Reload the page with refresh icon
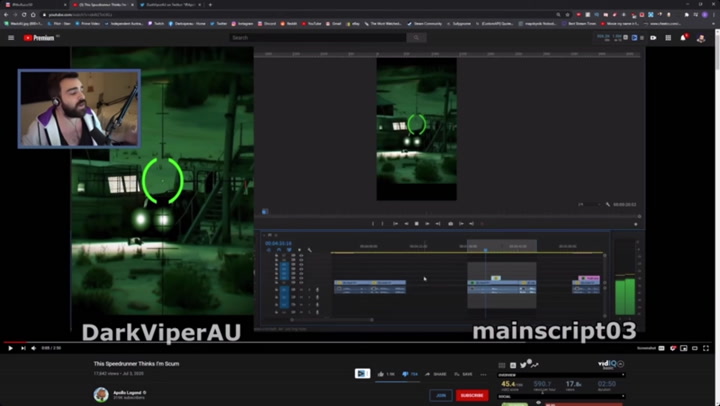The height and width of the screenshot is (406, 720). click(x=24, y=15)
